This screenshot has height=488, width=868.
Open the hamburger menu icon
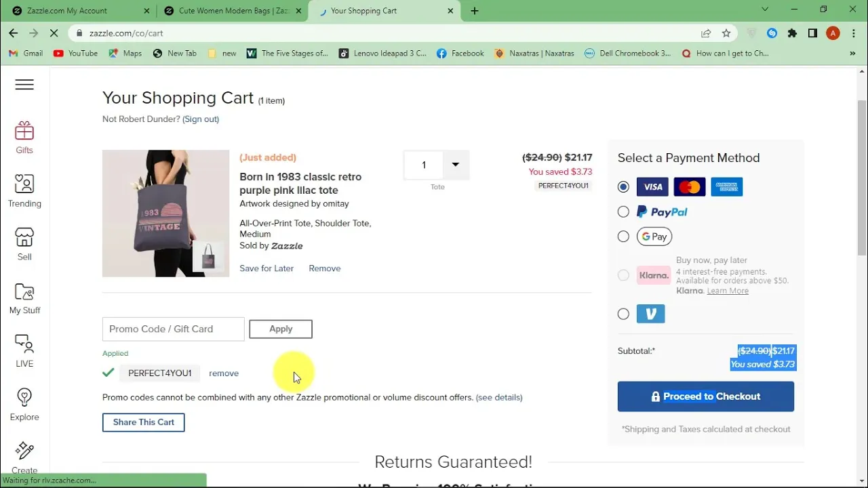pos(24,85)
